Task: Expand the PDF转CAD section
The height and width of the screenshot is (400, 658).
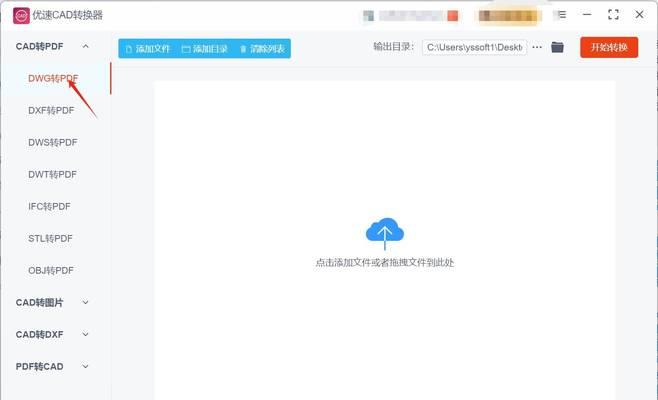Action: [86, 366]
